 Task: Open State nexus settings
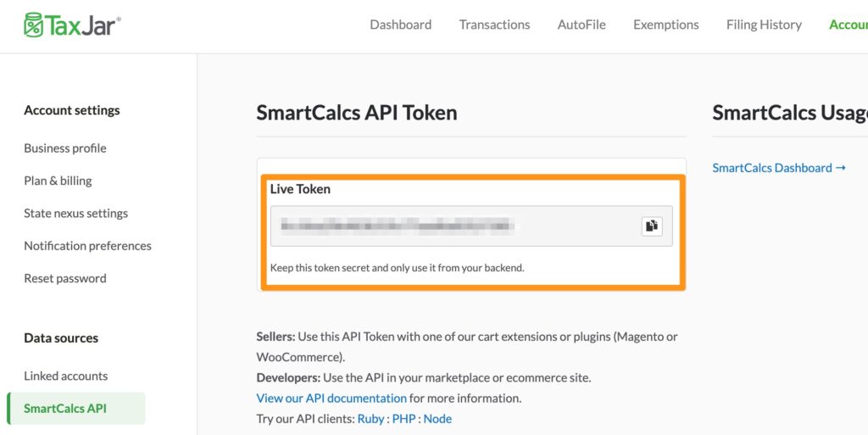coord(75,213)
